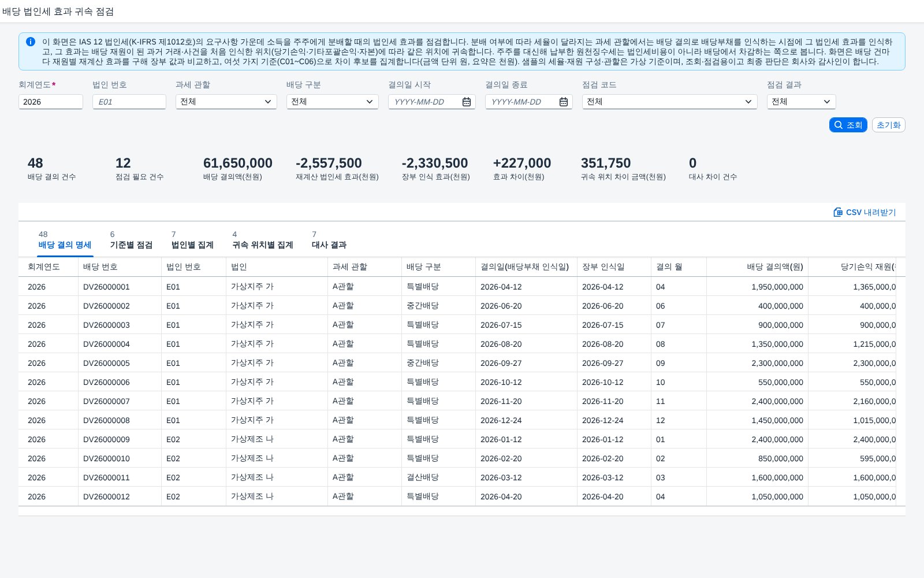This screenshot has height=578, width=924.
Task: Click cell DV26000009
Action: 106,439
